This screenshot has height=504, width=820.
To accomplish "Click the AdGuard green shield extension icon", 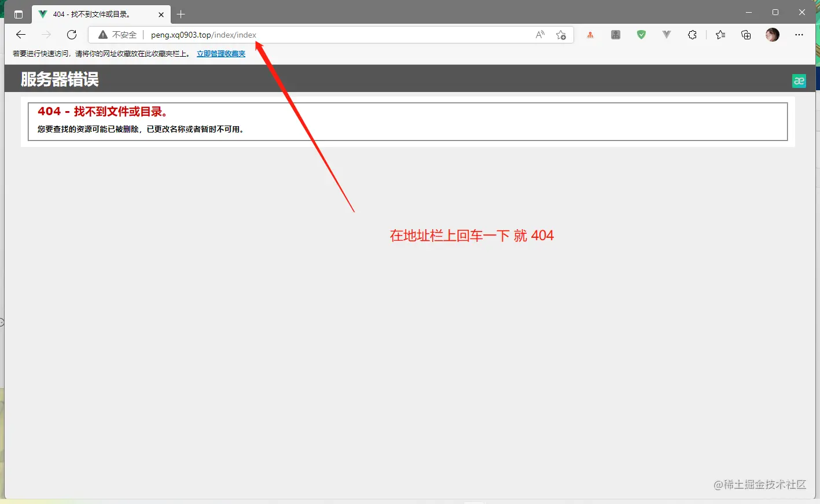I will (x=641, y=35).
